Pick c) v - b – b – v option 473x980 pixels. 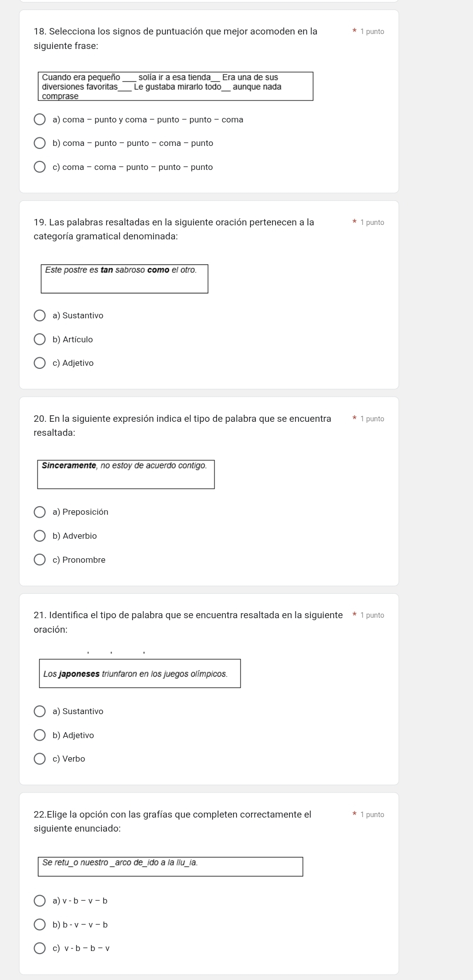[39, 948]
